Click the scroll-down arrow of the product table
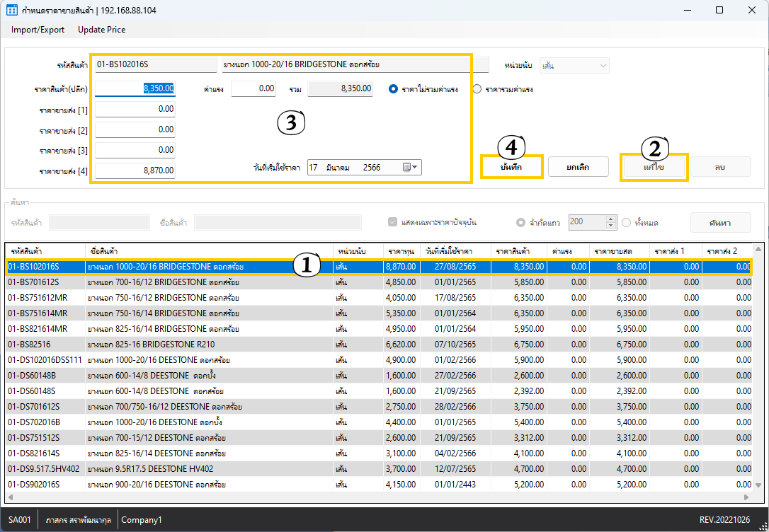The width and height of the screenshot is (769, 532). pyautogui.click(x=758, y=485)
